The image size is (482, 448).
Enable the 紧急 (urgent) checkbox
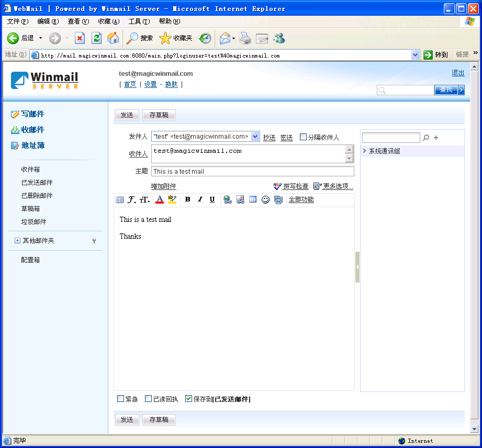[121, 399]
